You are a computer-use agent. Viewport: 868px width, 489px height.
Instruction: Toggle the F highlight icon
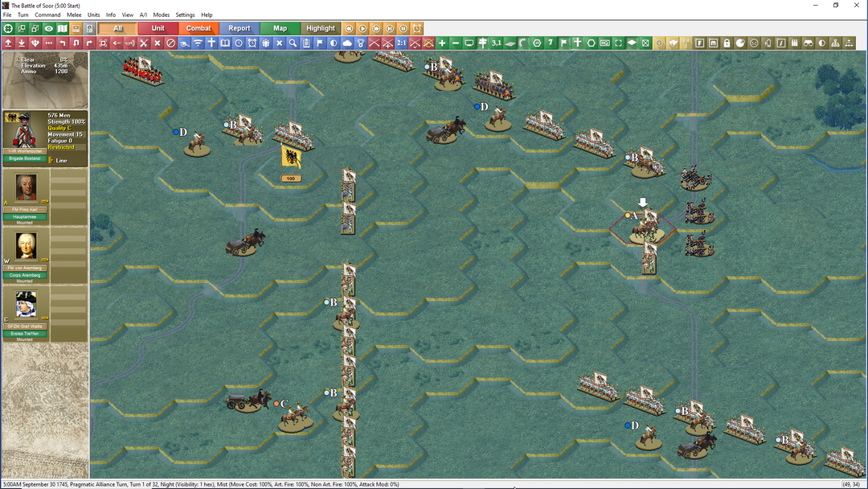pyautogui.click(x=700, y=43)
